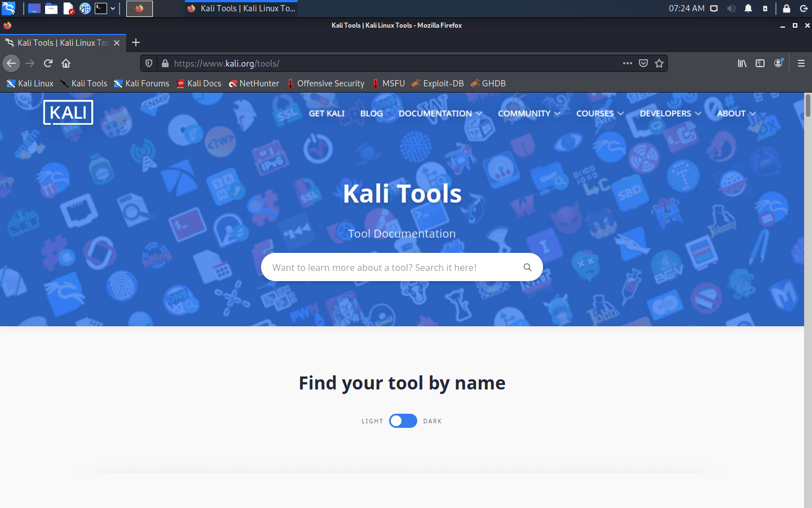Open the terminal emulator panel icon
Screen dimensions: 812x508
[x=101, y=8]
